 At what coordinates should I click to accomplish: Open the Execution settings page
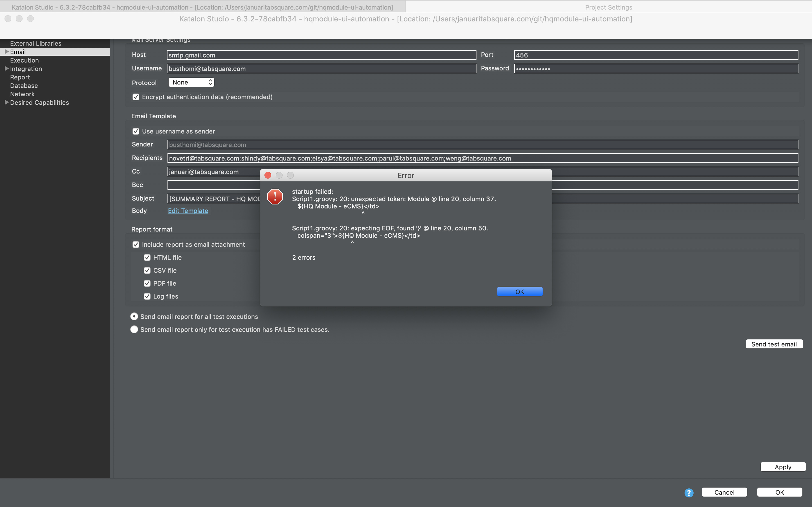click(x=24, y=60)
